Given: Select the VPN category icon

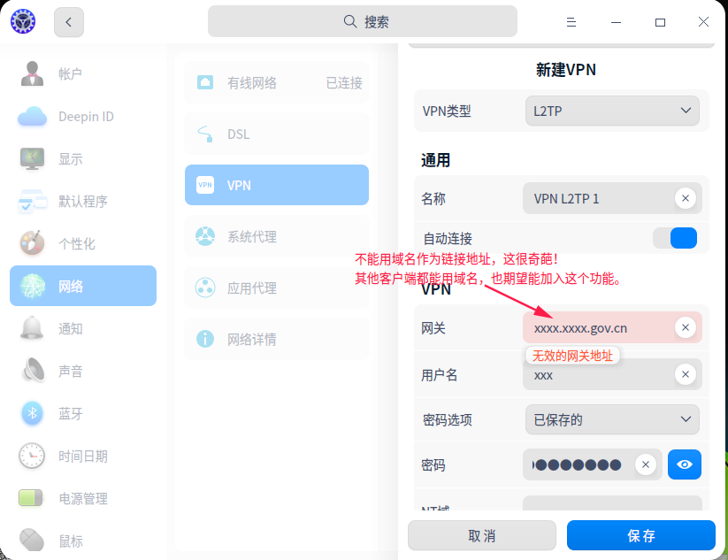Looking at the screenshot, I should pos(205,185).
